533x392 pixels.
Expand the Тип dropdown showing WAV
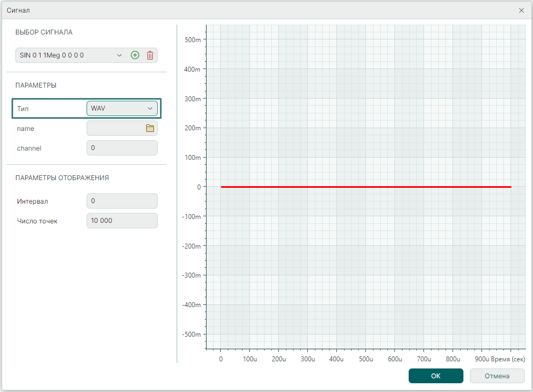[122, 108]
